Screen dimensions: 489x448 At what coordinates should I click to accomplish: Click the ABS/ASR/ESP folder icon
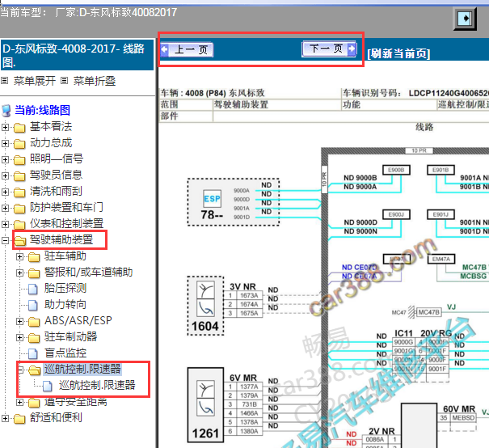point(34,322)
